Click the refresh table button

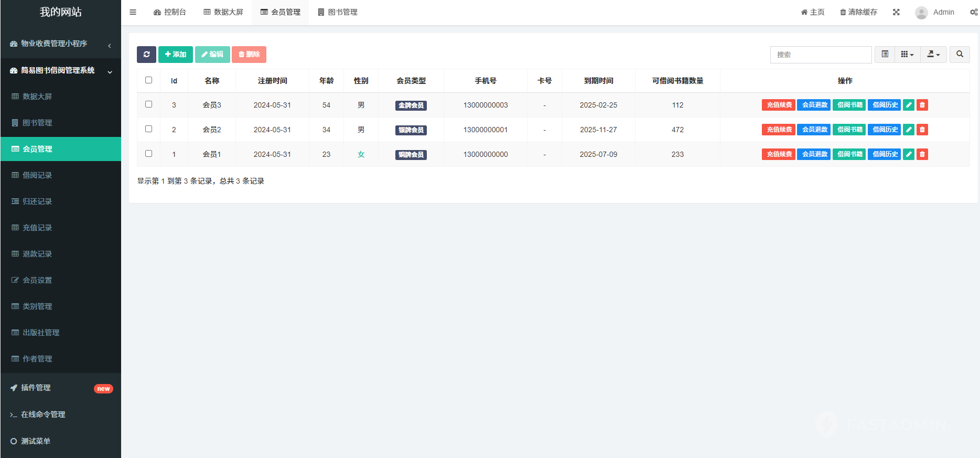(x=146, y=55)
